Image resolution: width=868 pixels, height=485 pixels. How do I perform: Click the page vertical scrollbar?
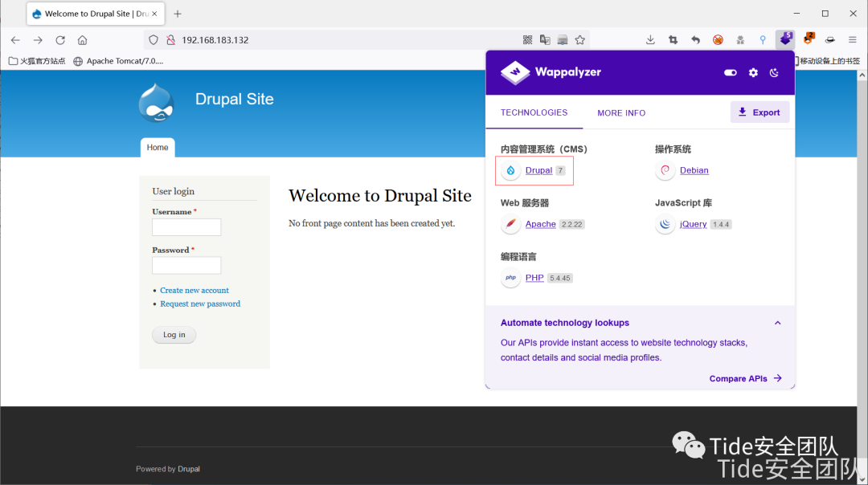(862, 271)
